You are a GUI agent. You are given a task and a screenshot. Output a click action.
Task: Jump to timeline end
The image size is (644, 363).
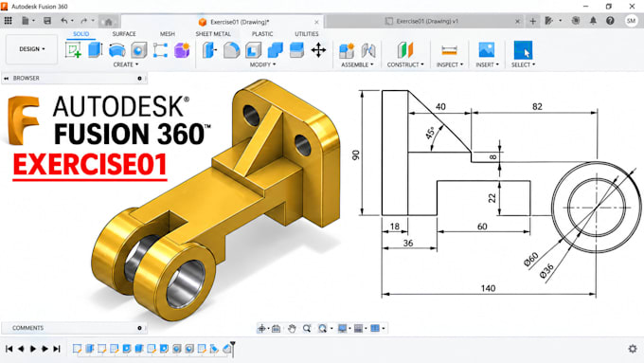pos(57,349)
